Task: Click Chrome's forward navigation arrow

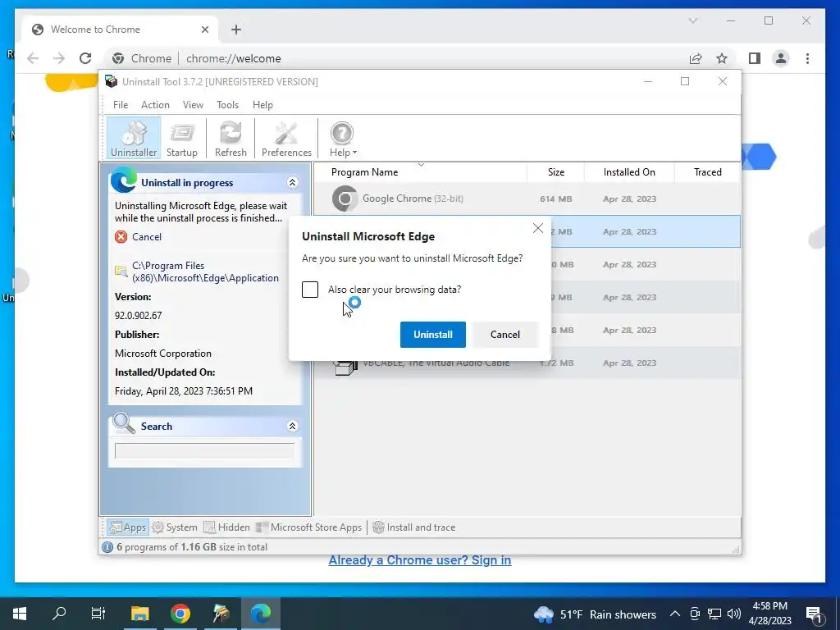Action: [x=59, y=58]
